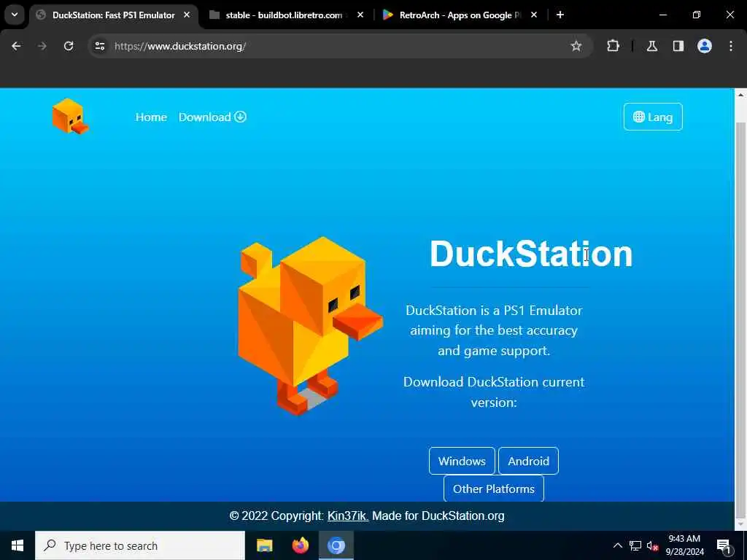Image resolution: width=747 pixels, height=560 pixels.
Task: Open the Download nav link
Action: 212,117
